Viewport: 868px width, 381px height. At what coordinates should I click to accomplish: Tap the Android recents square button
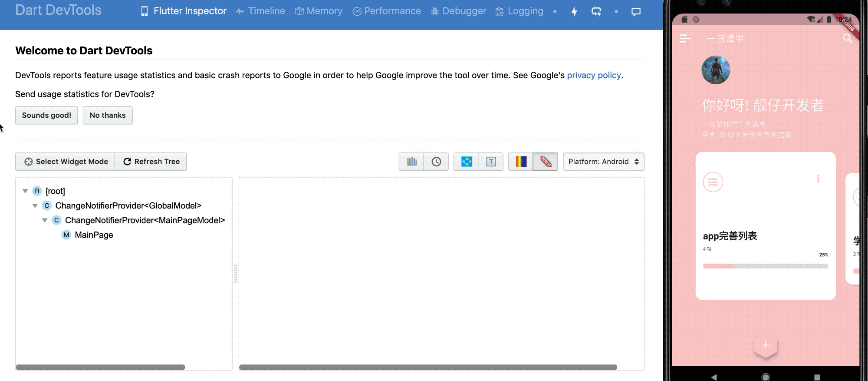tap(817, 377)
